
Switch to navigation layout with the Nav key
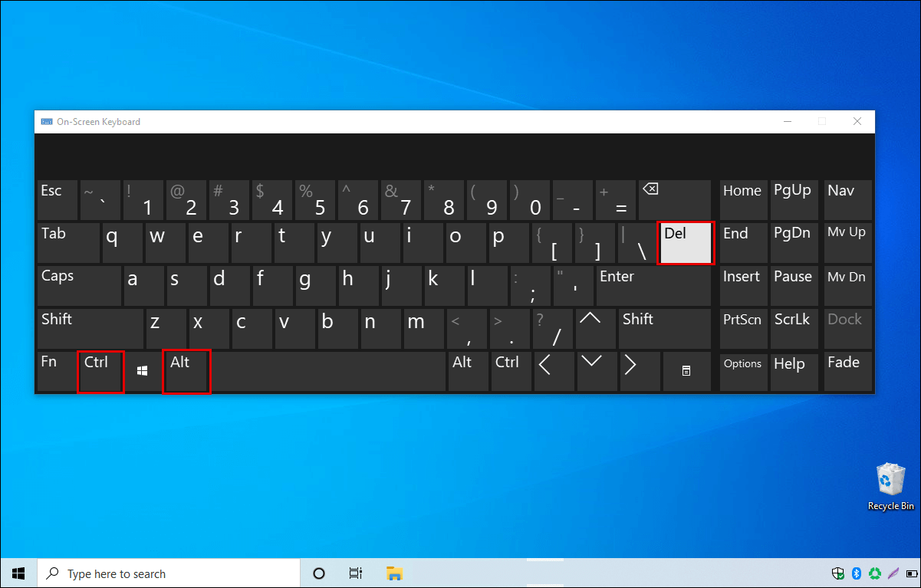[x=847, y=199]
